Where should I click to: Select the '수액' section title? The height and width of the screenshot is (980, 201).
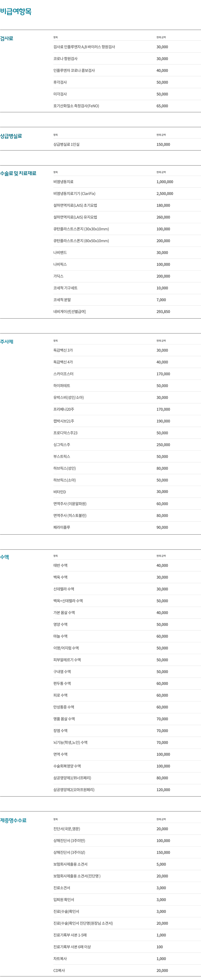5,557
